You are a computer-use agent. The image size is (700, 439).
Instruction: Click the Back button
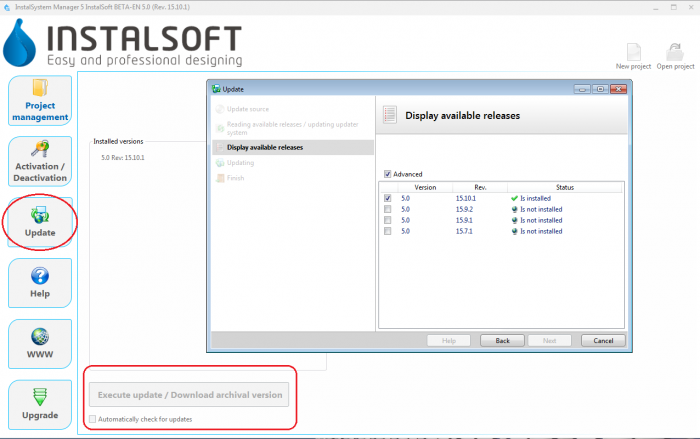502,340
